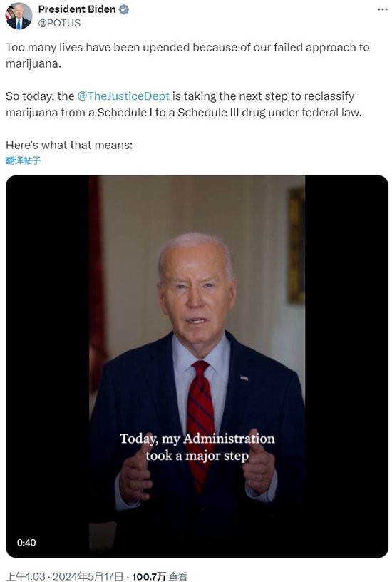Click the 'Too many lives' opening paragraph

coord(187,56)
